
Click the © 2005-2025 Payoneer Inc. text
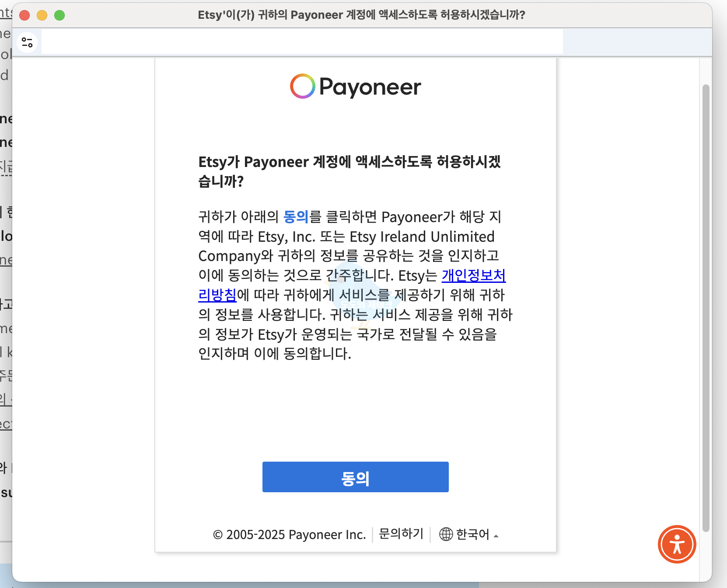(289, 535)
